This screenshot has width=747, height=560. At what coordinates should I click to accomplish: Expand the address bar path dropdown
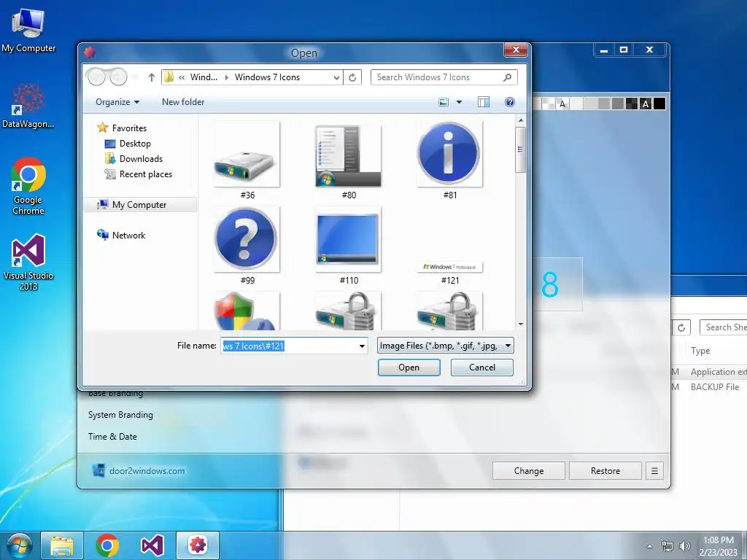(336, 77)
